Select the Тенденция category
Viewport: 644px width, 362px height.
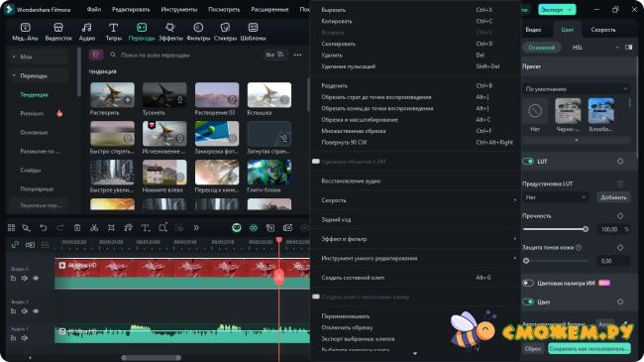(x=34, y=94)
